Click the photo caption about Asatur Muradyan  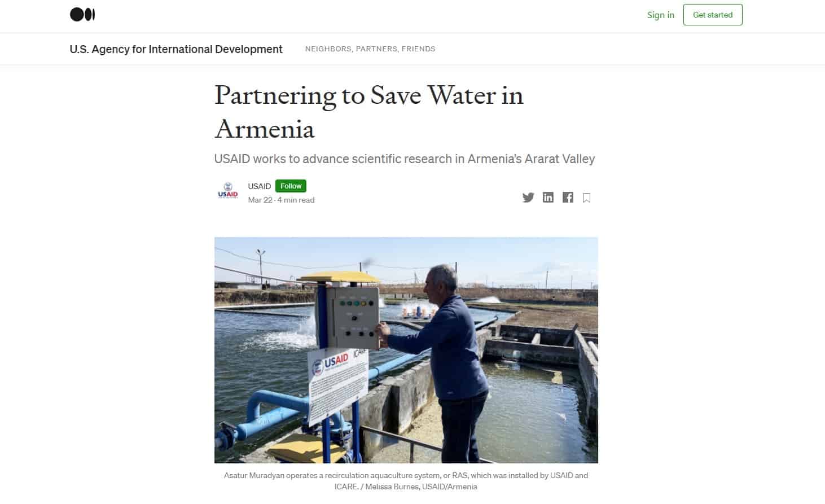pyautogui.click(x=406, y=481)
